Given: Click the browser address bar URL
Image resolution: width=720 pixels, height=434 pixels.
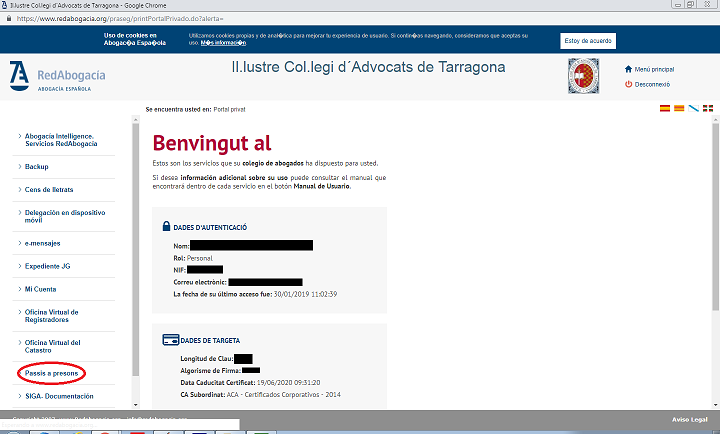Looking at the screenshot, I should pyautogui.click(x=120, y=19).
